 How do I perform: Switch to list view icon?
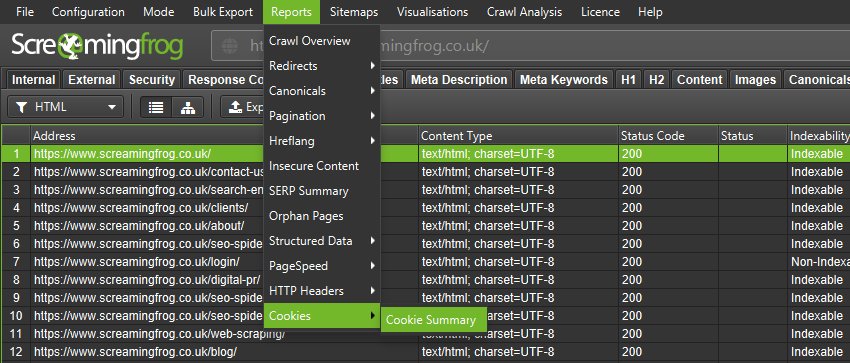pos(156,107)
